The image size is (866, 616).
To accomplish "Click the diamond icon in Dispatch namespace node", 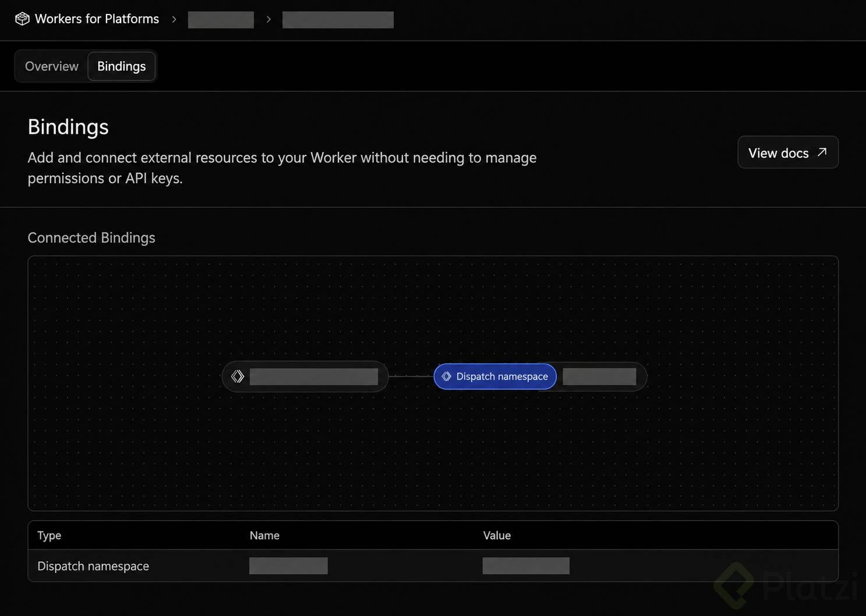I will [447, 377].
